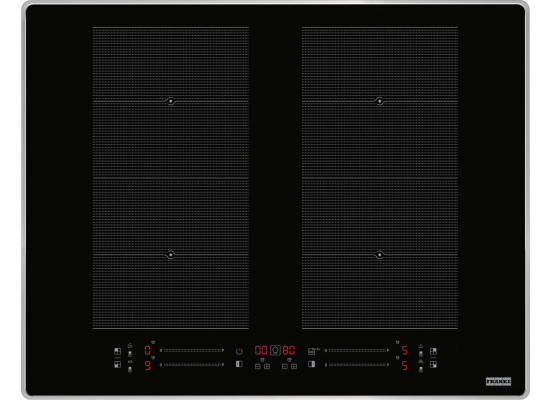This screenshot has width=550, height=400.
Task: Tap the timer symbol under the 80 display
Action: click(289, 360)
